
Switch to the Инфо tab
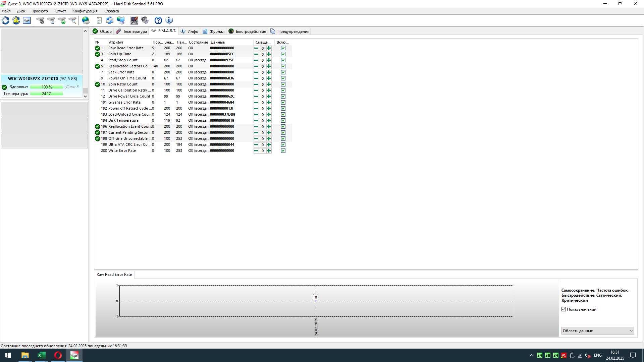pos(190,32)
